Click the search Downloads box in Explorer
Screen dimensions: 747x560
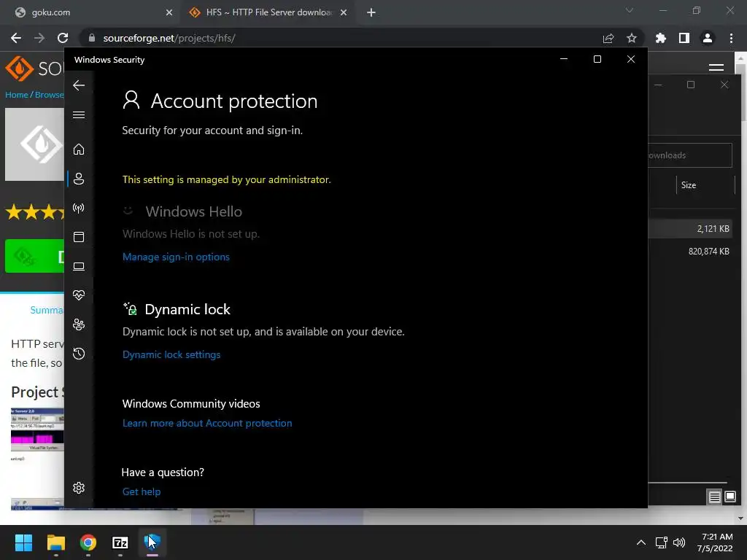point(690,155)
